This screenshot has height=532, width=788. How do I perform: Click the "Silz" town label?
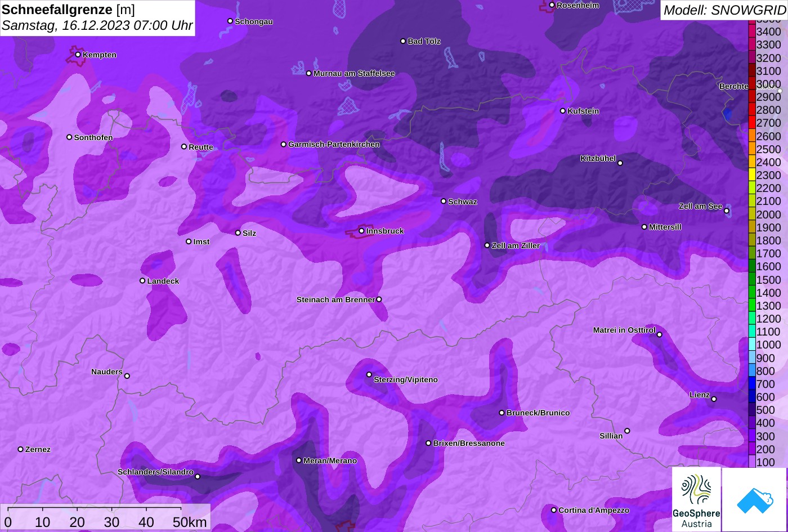[249, 233]
